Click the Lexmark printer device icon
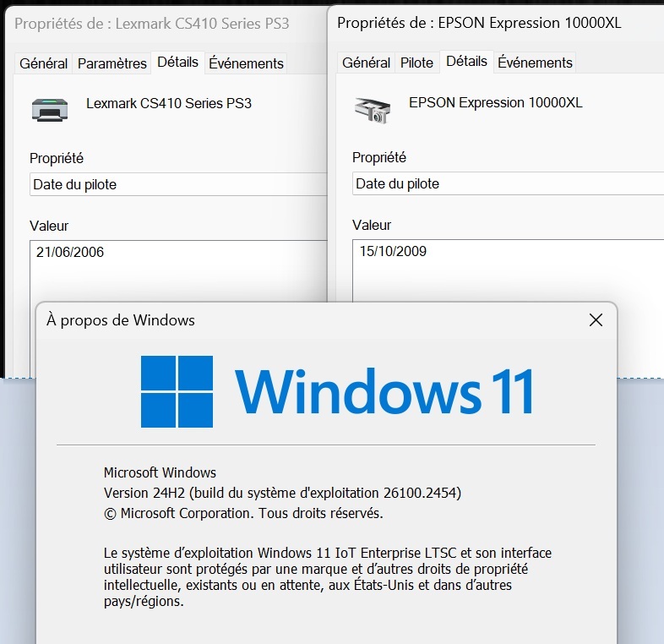Screen dimensions: 664x644 (50, 110)
